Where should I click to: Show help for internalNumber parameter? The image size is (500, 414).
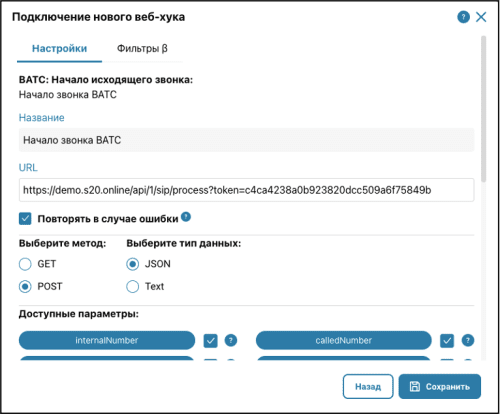231,340
